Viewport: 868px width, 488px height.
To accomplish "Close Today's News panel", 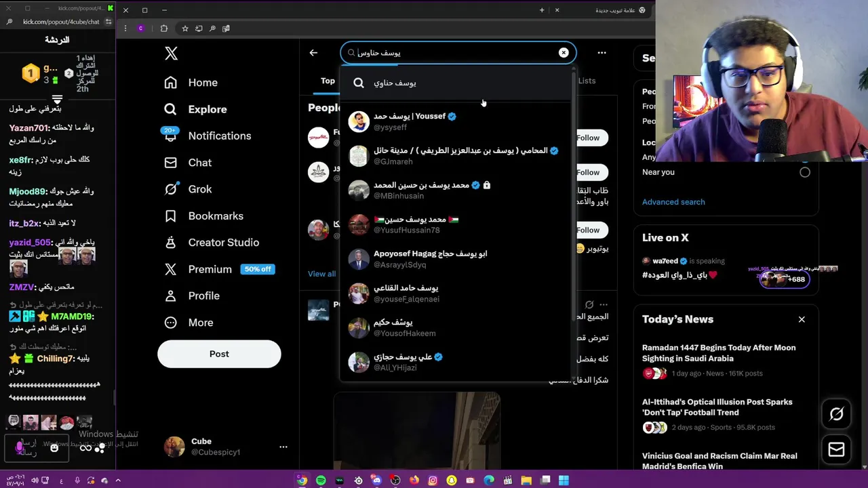I will point(802,319).
